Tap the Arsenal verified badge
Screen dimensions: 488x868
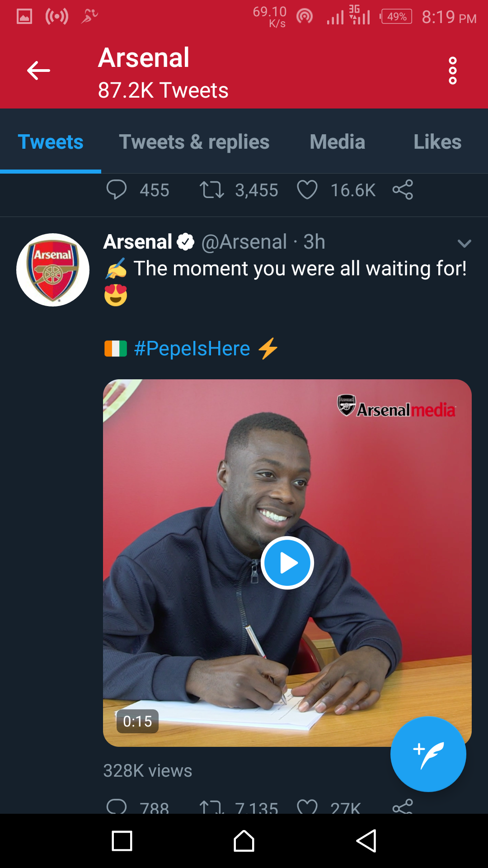pos(185,242)
